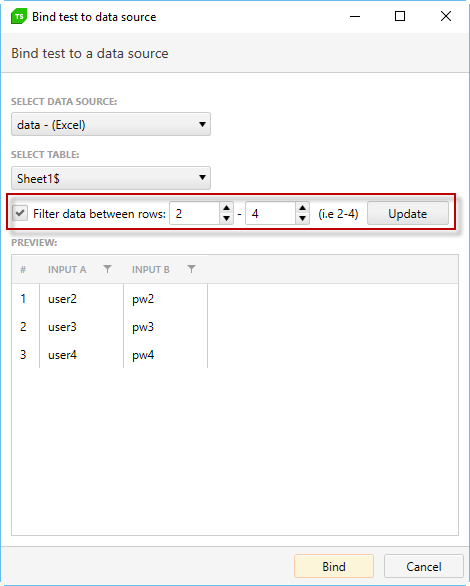This screenshot has width=470, height=586.
Task: Maximize the Bind test window
Action: coord(400,16)
